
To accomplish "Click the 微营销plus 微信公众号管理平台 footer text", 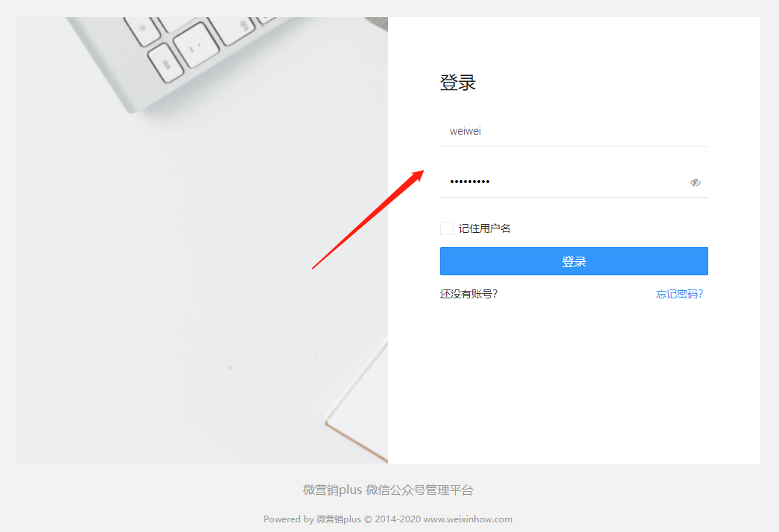I will coord(388,490).
